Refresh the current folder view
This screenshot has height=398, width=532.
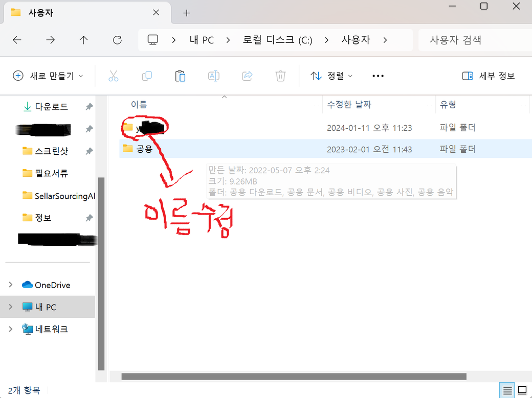coord(117,40)
